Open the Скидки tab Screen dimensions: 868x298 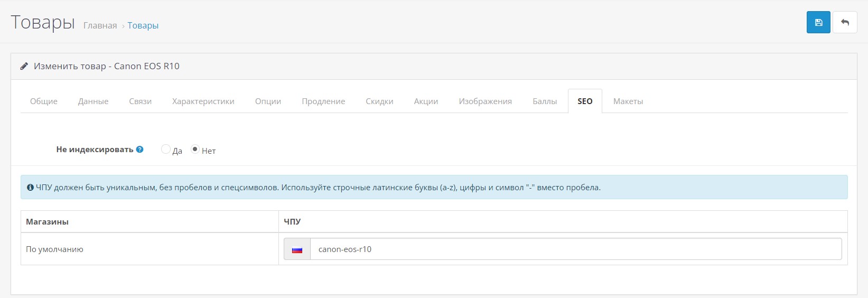tap(379, 101)
